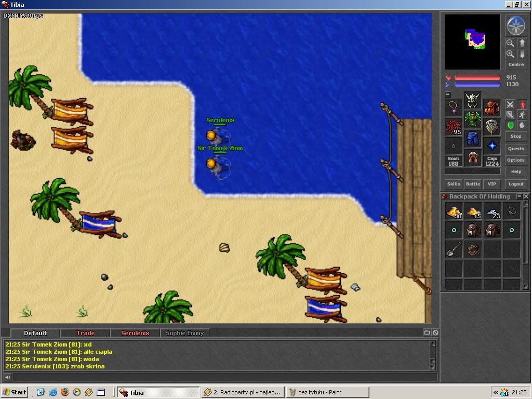Image resolution: width=532 pixels, height=399 pixels.
Task: Collapse the inventory panel with minus button
Action: point(448,95)
